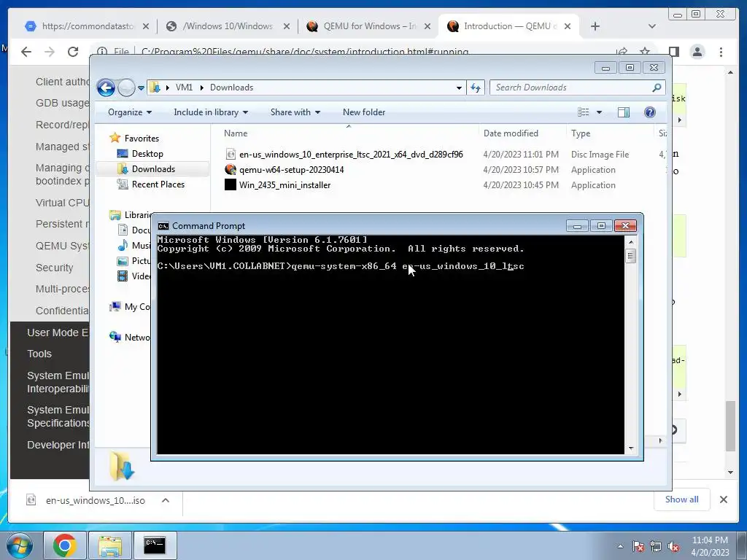Open Include in library dropdown
The height and width of the screenshot is (560, 747).
pos(211,112)
